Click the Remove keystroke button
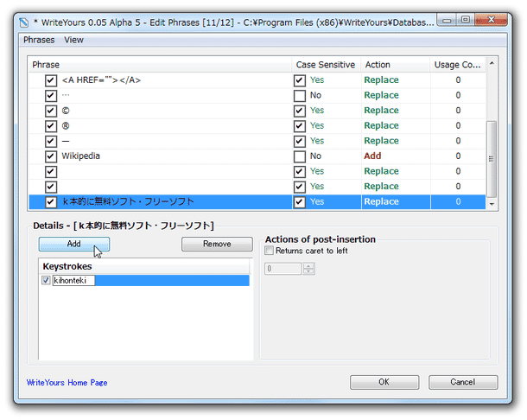This screenshot has height=420, width=527. [217, 244]
